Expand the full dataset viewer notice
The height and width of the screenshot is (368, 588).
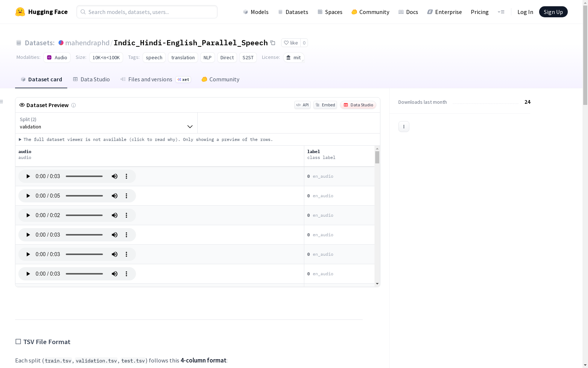pyautogui.click(x=146, y=139)
